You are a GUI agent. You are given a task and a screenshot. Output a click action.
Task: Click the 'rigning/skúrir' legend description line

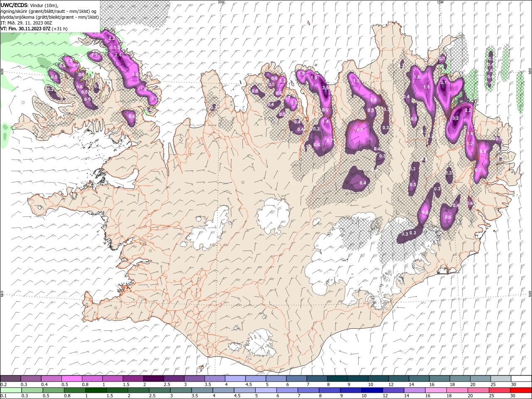49,11
